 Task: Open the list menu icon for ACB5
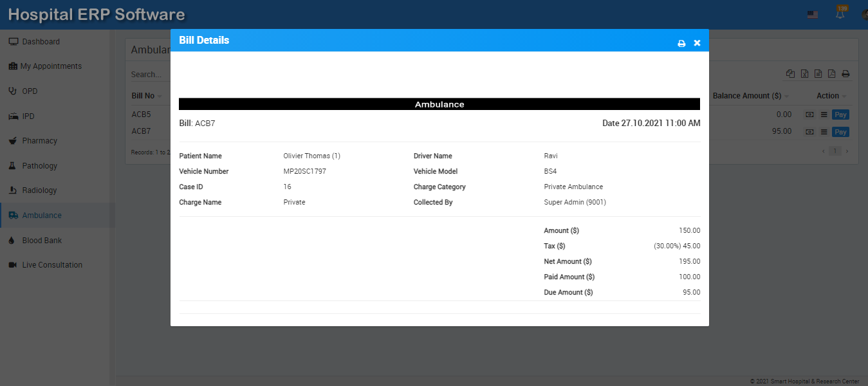[823, 115]
